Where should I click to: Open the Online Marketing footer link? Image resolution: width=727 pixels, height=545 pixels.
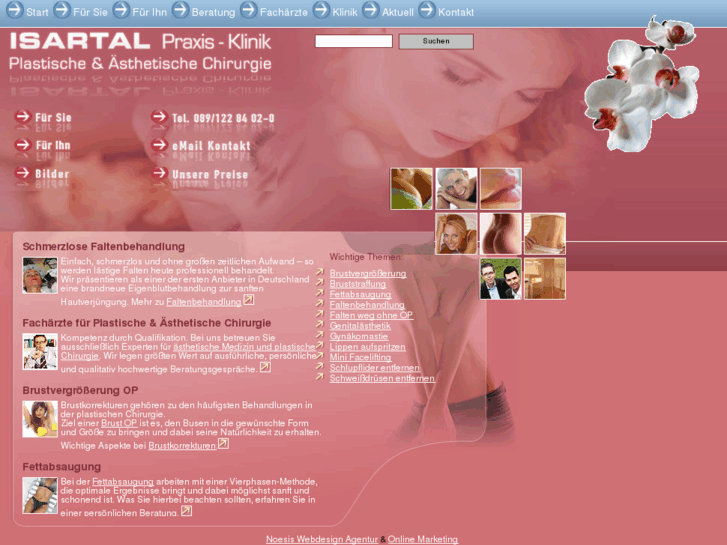[x=423, y=539]
